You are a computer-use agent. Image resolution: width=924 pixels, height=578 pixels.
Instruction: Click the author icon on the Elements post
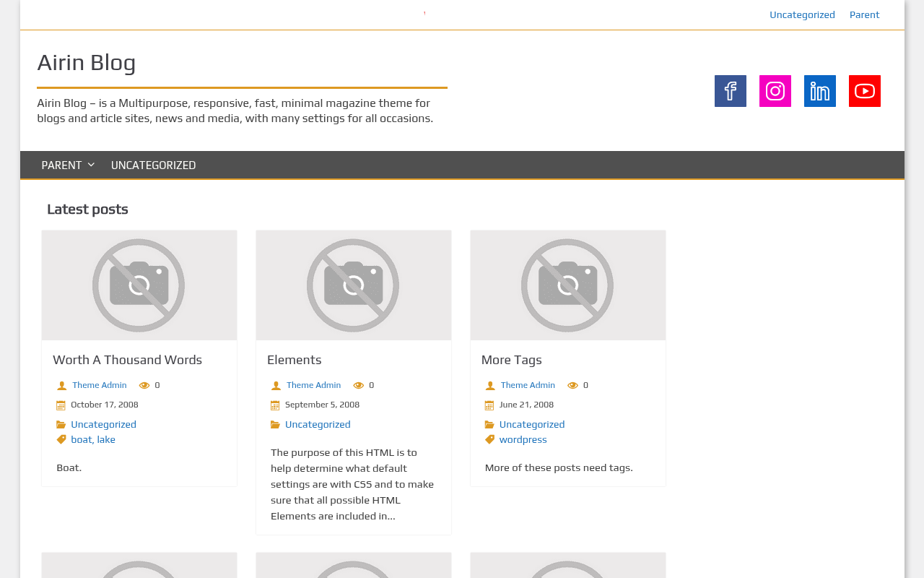(276, 386)
